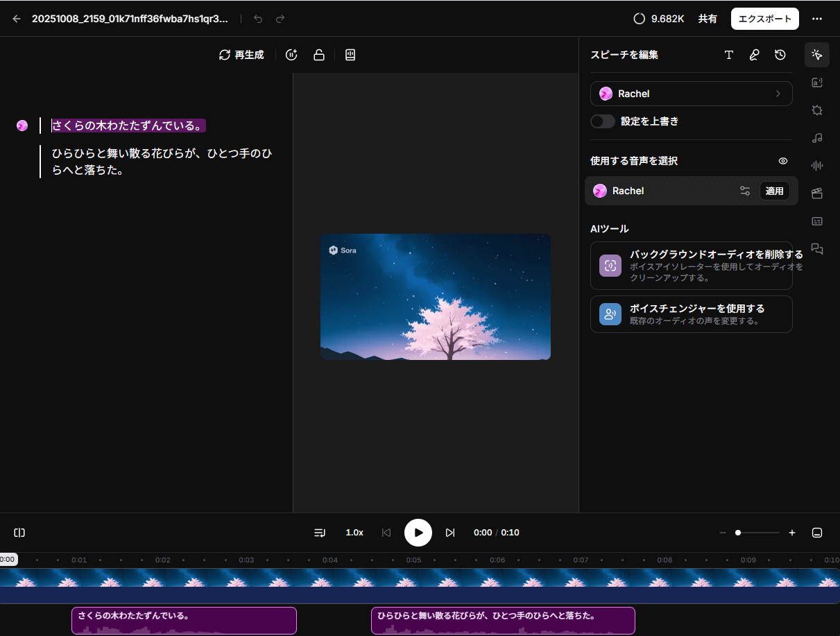The height and width of the screenshot is (636, 840).
Task: Open the audio waveform sidebar icon
Action: (817, 165)
